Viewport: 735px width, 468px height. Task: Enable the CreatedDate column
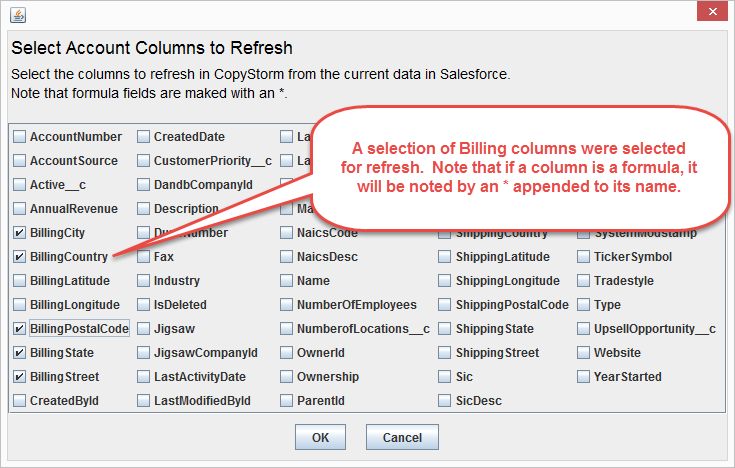[143, 137]
